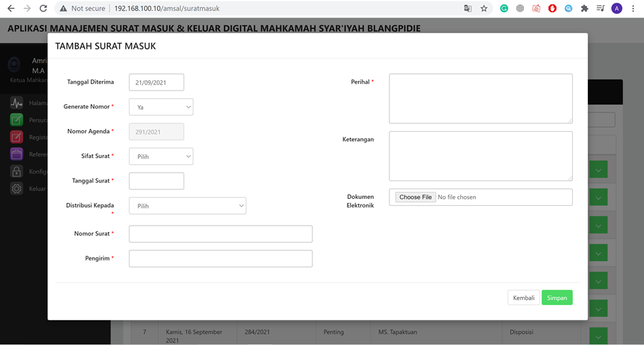Open the Extensions puzzle piece menu

(x=584, y=9)
